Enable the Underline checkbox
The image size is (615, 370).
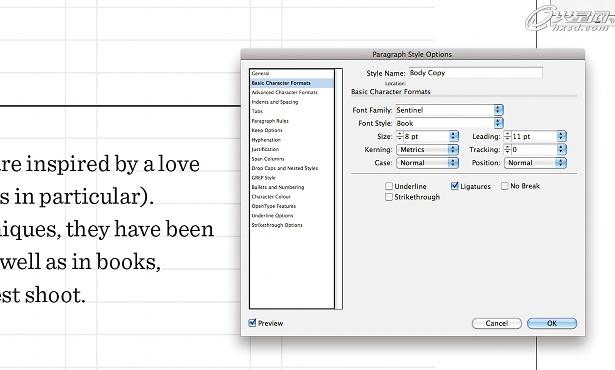click(x=389, y=186)
